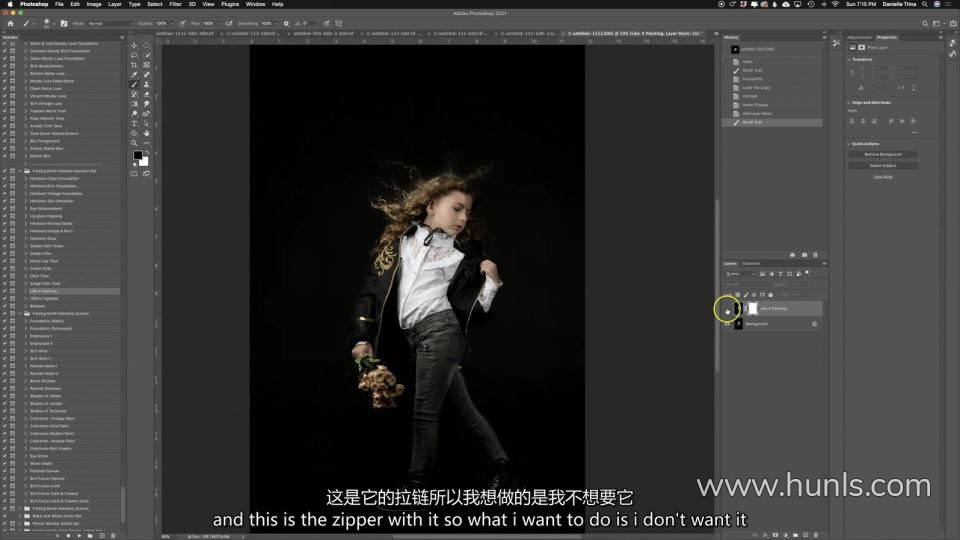Toggle checkmark for Eye Enhancement action
This screenshot has width=960, height=540.
pos(4,208)
